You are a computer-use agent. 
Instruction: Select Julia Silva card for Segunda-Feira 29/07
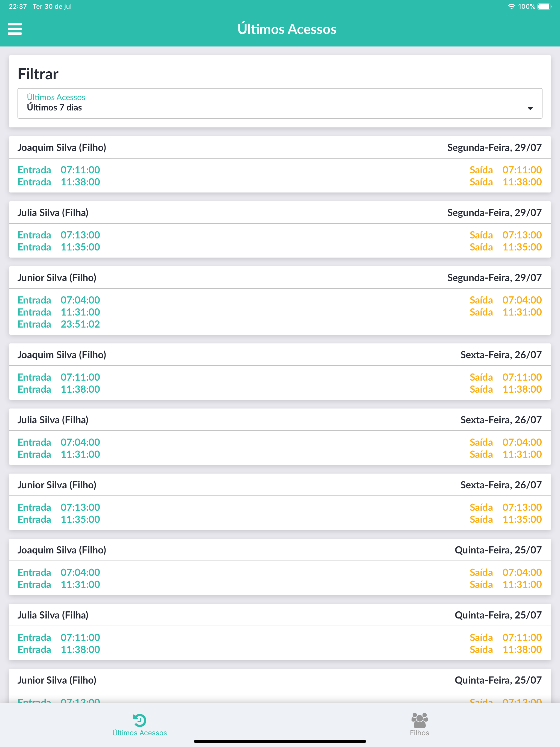coord(280,230)
